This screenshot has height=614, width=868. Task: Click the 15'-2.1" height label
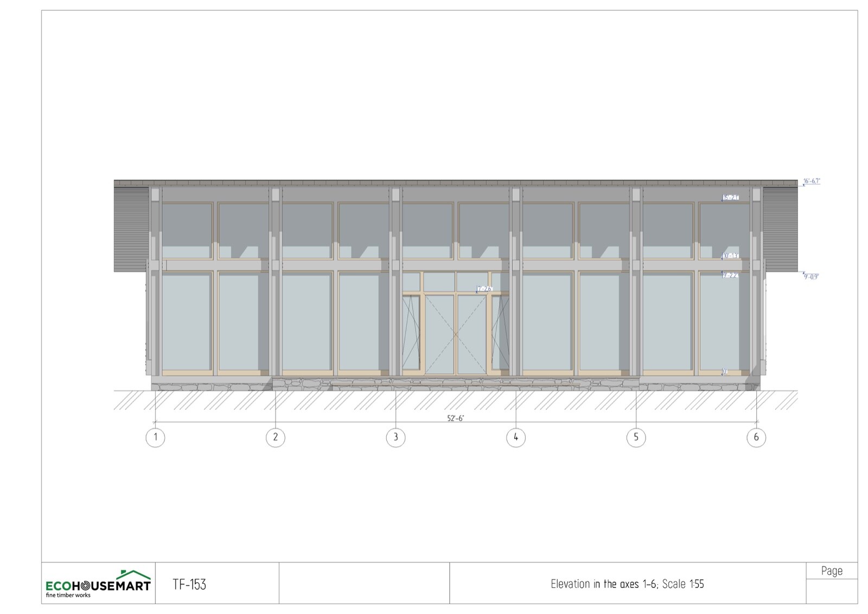pyautogui.click(x=731, y=198)
